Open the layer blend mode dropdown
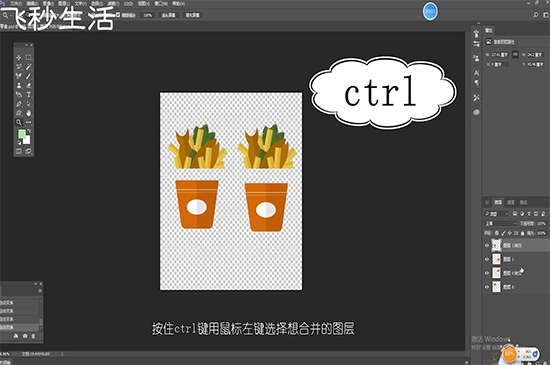 tap(501, 223)
